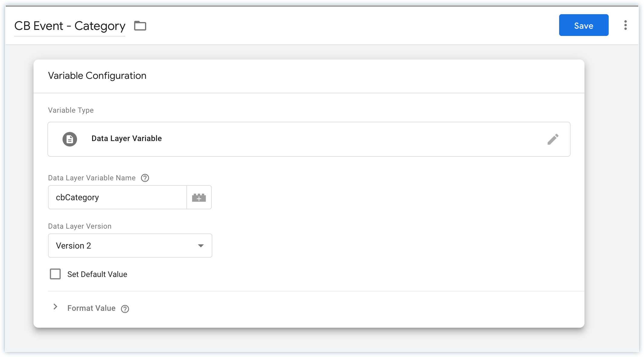Click the insert variable brick icon
This screenshot has width=644, height=357.
[199, 198]
